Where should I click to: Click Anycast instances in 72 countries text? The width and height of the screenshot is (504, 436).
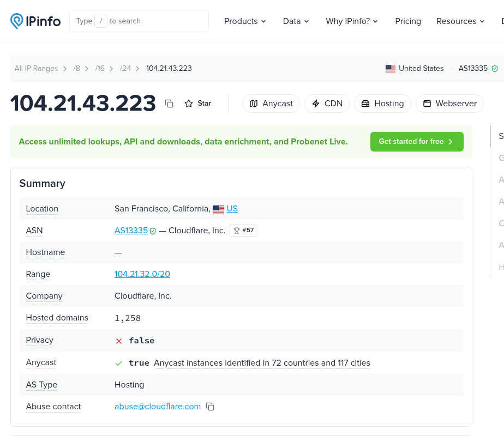262,363
